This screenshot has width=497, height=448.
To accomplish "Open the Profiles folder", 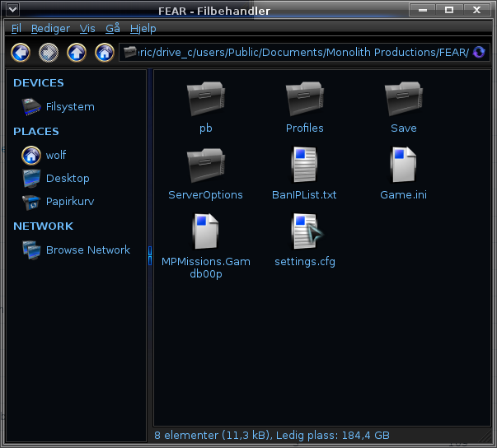I will pyautogui.click(x=305, y=99).
